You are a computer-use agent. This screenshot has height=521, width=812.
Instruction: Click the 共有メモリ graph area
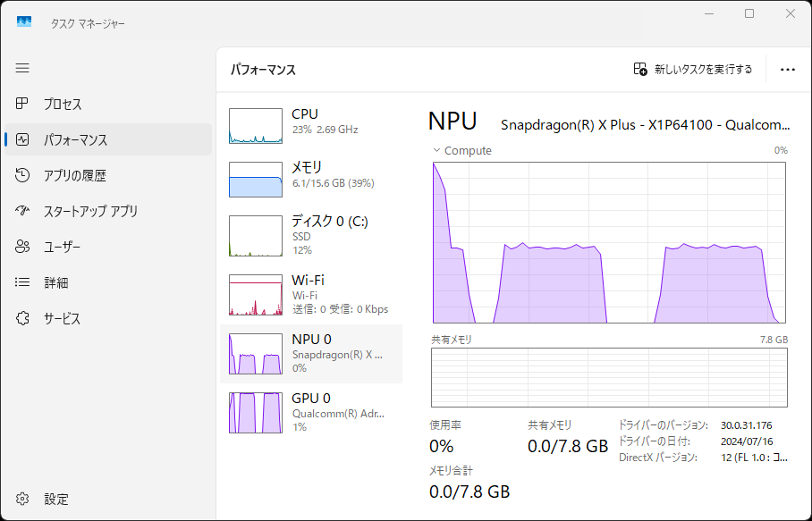point(608,375)
